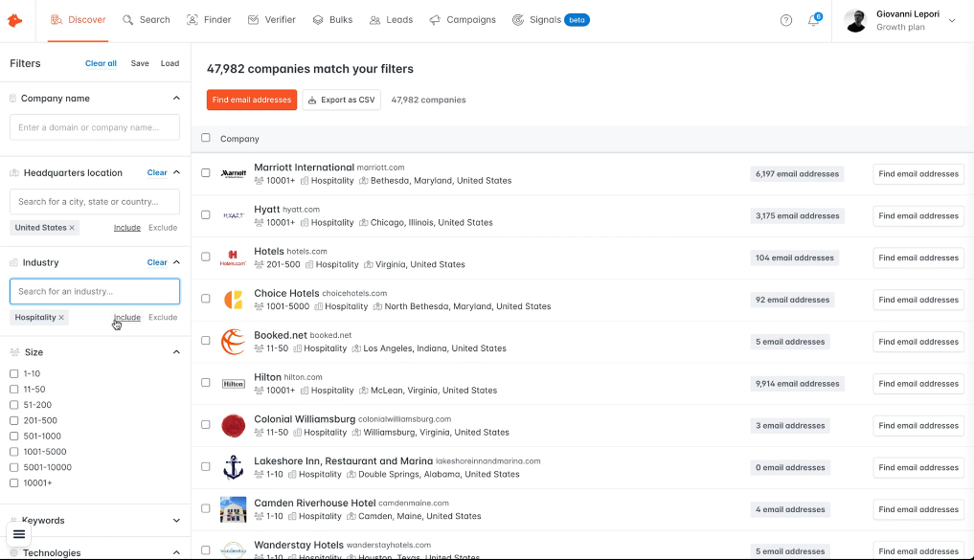Click the Search for an industry field
The image size is (974, 560).
pos(95,291)
